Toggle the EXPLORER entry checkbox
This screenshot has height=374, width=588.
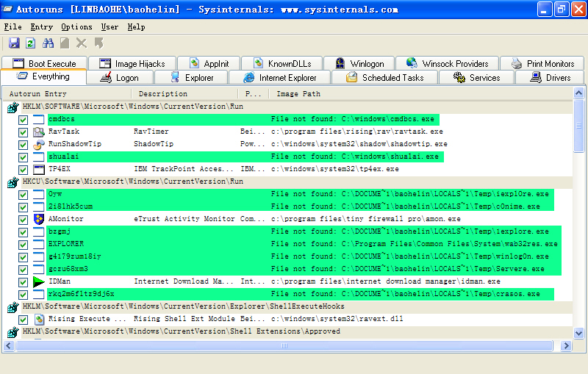click(x=24, y=244)
